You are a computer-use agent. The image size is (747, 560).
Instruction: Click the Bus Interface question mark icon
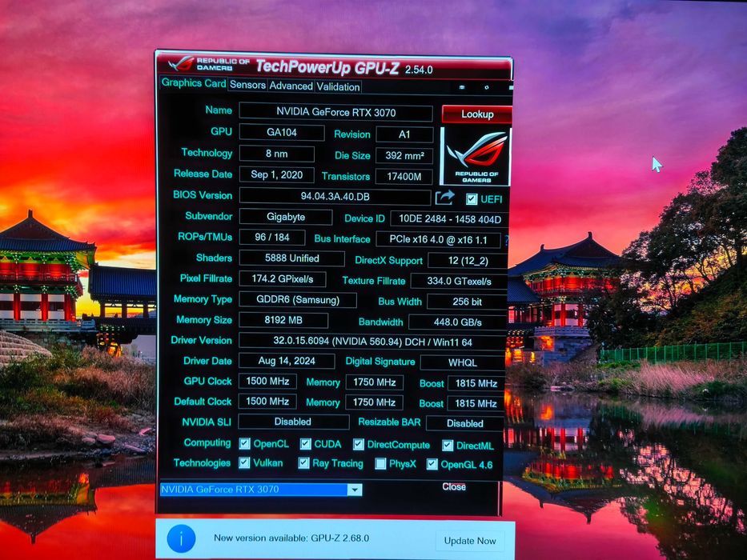[x=506, y=240]
